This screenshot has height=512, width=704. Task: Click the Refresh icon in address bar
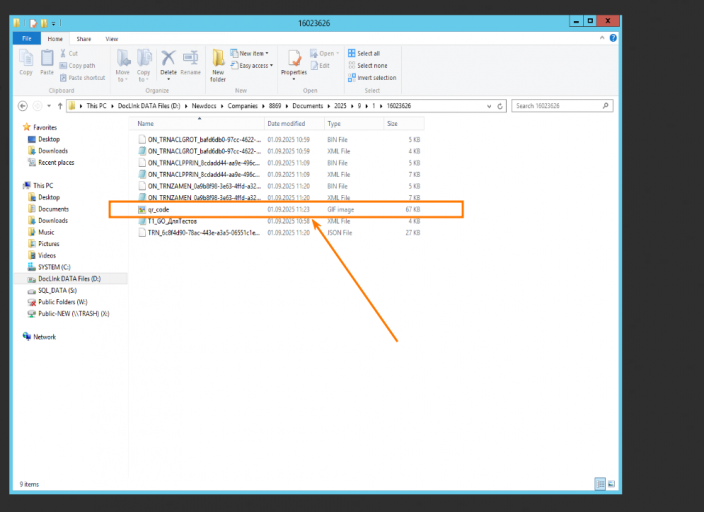pos(500,106)
